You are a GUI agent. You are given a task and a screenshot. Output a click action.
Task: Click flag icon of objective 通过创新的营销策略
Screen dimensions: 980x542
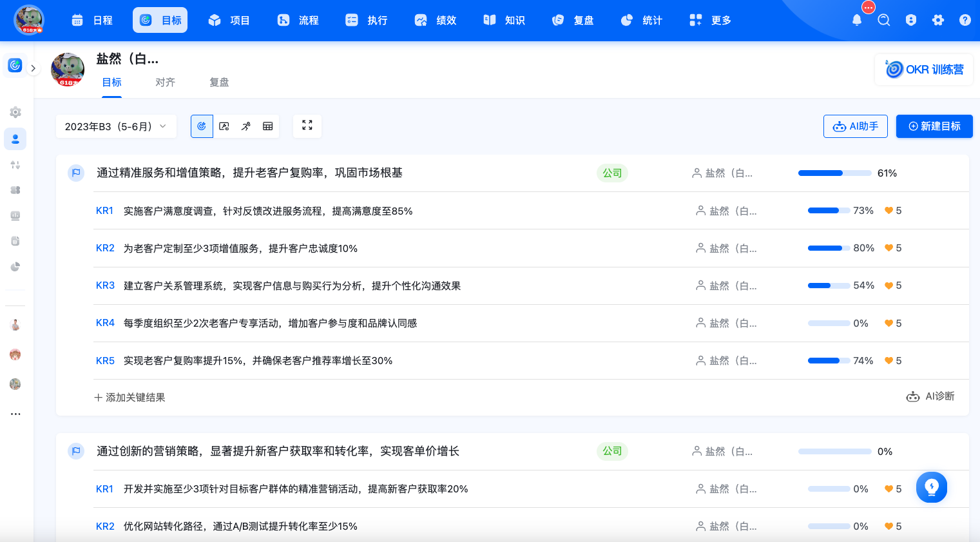[76, 451]
